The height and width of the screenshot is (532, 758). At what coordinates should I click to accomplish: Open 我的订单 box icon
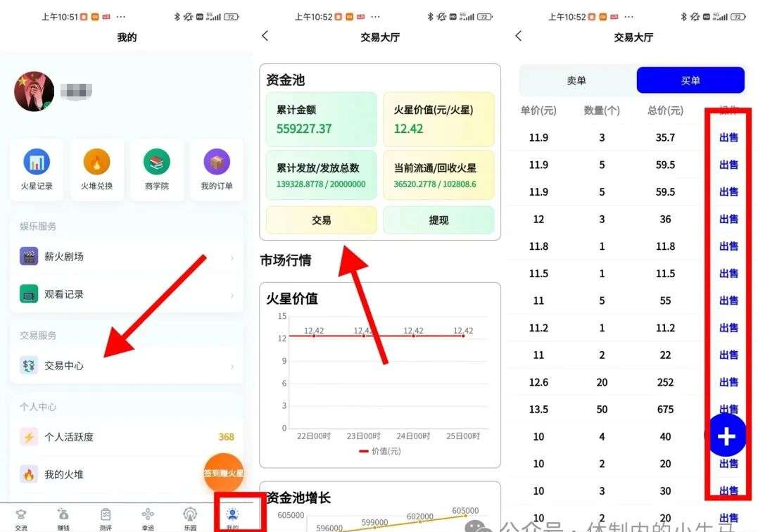click(x=217, y=163)
